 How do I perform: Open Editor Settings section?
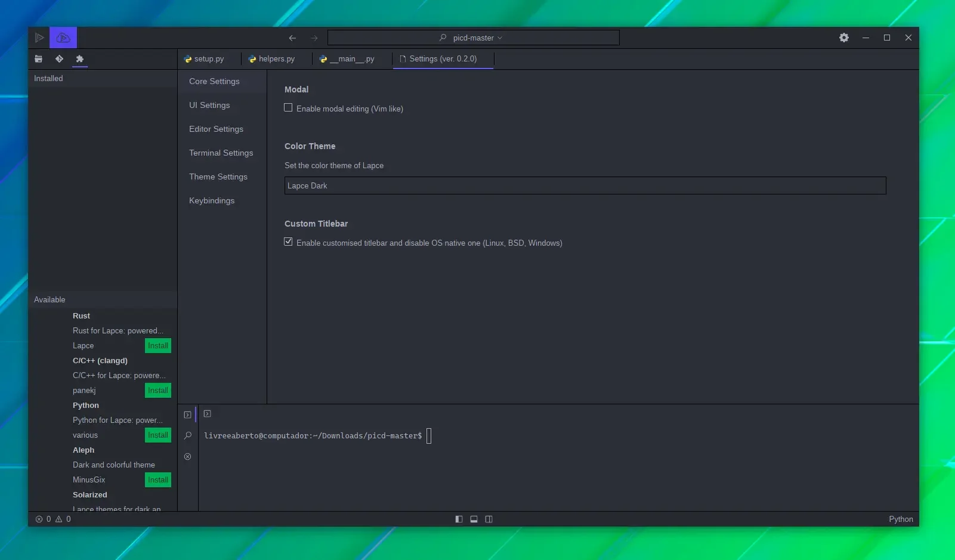point(217,129)
